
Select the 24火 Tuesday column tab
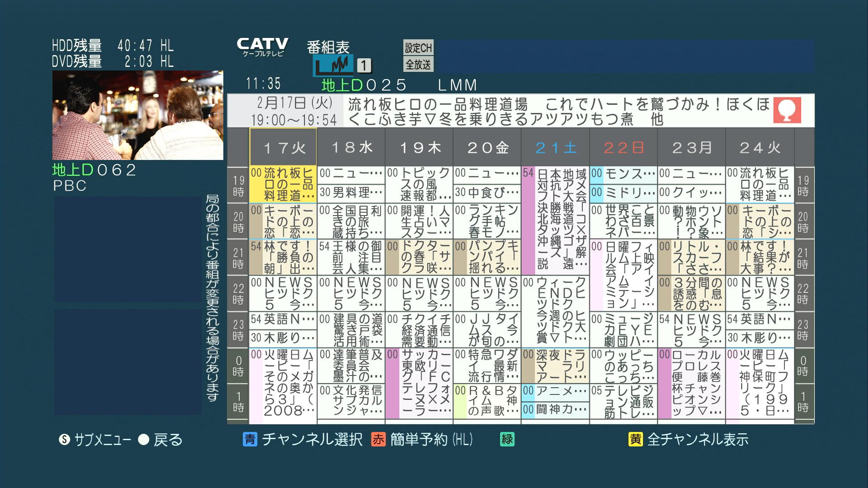(759, 147)
